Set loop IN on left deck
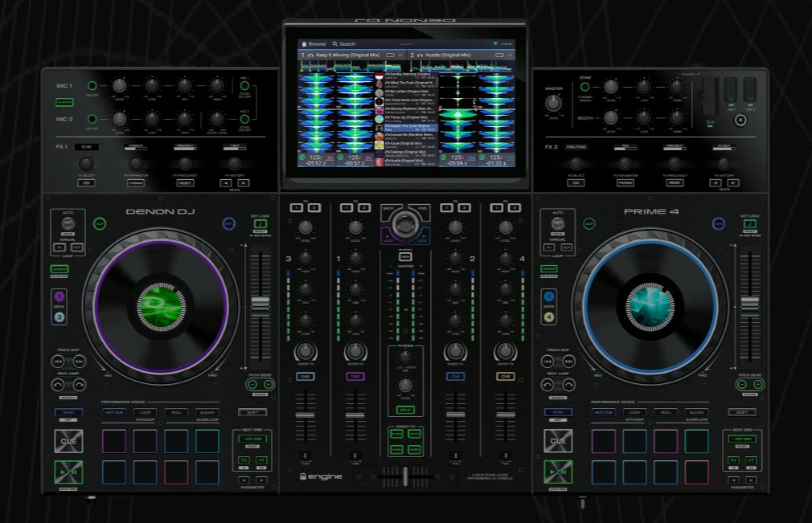This screenshot has height=523, width=812. coord(59,247)
